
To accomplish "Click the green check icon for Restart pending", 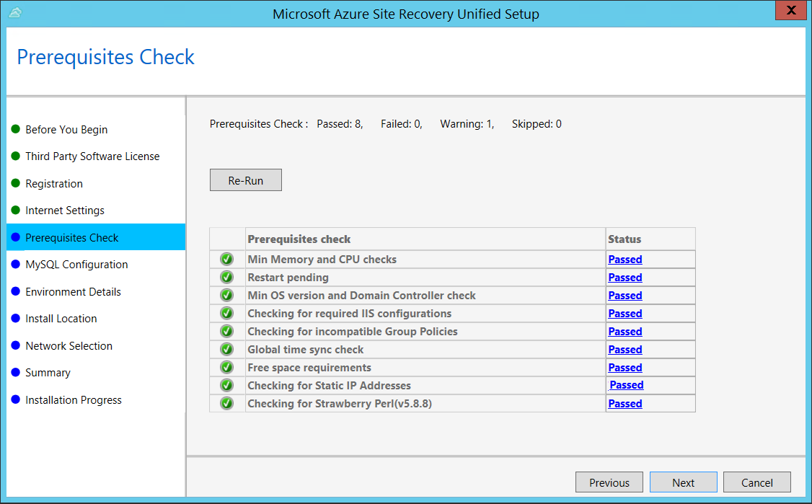I will click(x=226, y=277).
